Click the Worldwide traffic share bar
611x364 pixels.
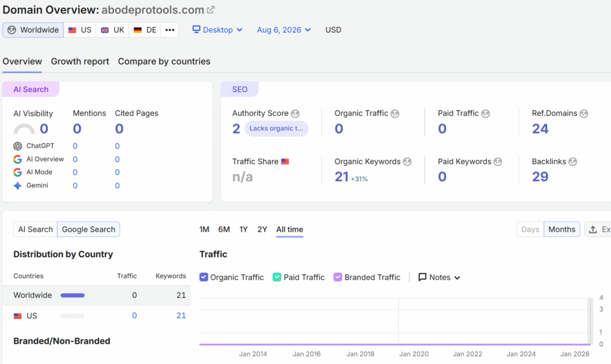click(72, 295)
